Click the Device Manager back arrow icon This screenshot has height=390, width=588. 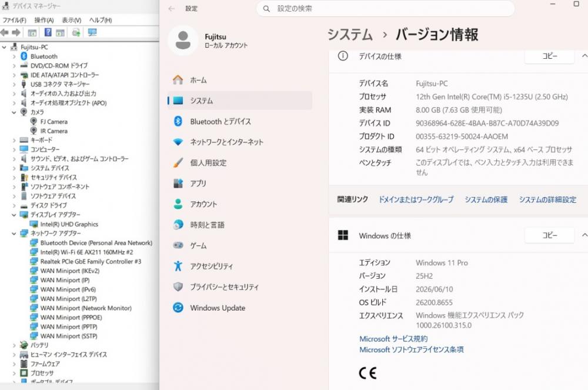pyautogui.click(x=5, y=32)
